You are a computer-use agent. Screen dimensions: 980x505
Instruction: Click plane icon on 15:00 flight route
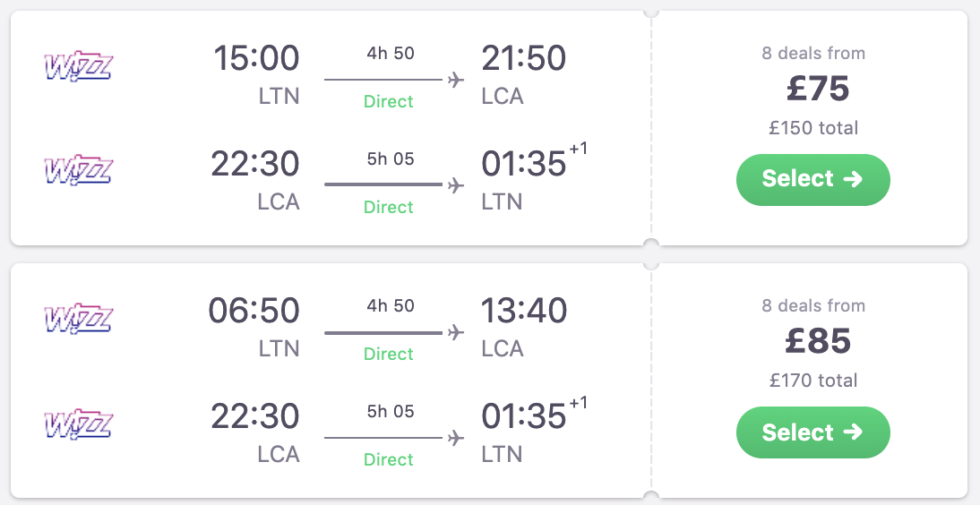tap(456, 80)
